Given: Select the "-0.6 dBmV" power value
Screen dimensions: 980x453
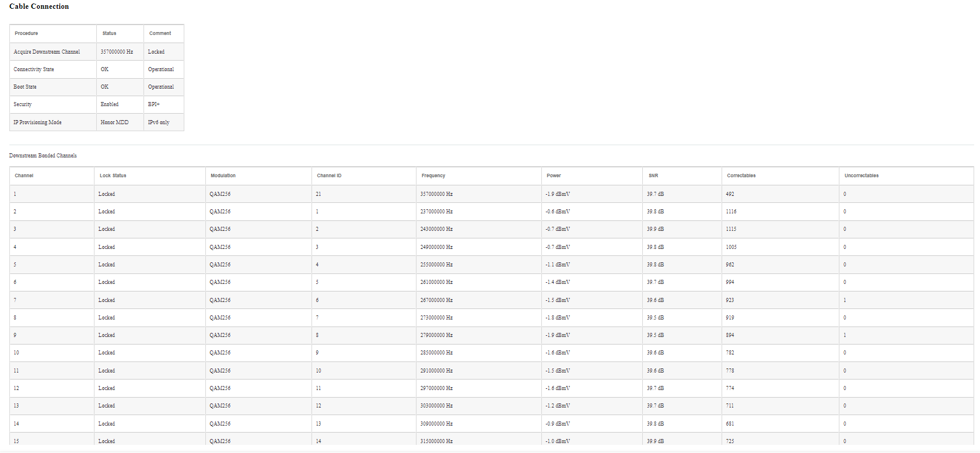Looking at the screenshot, I should click(x=558, y=212).
